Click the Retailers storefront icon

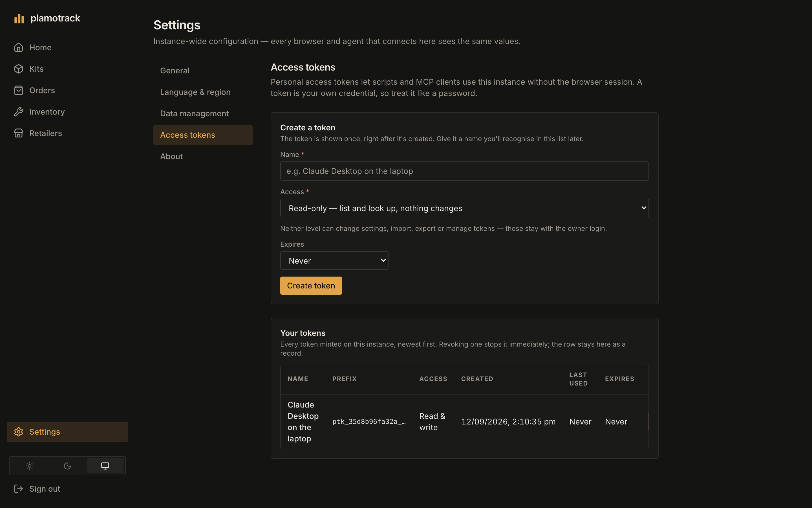[x=18, y=133]
